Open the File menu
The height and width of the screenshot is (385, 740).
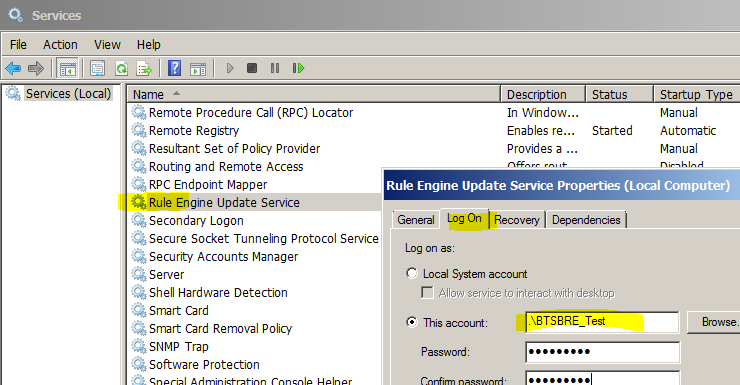(18, 45)
